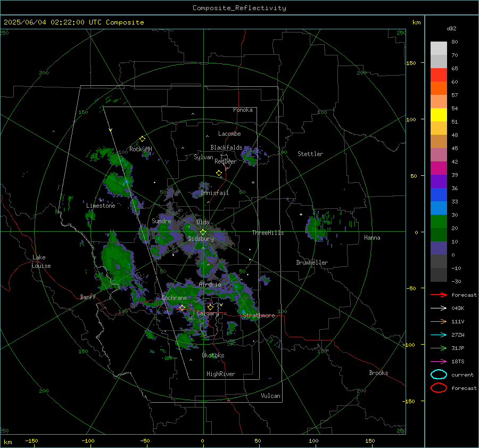Select the darkest gray -30 to -10 swatch
This screenshot has width=479, height=448.
tap(439, 275)
